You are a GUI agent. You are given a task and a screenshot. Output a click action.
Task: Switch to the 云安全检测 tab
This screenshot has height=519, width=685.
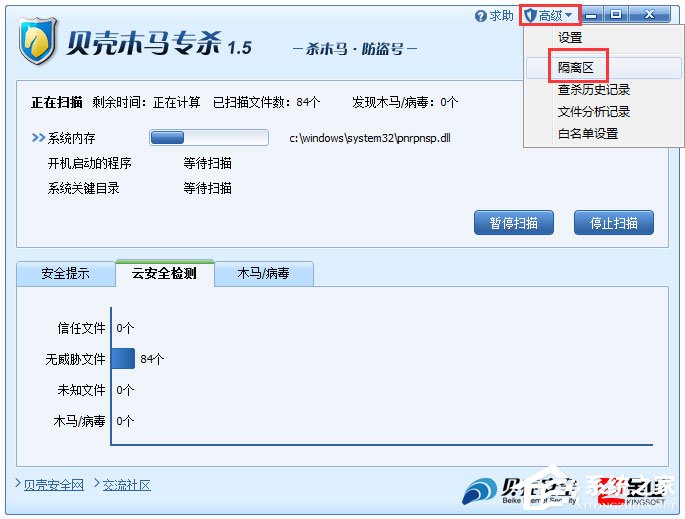[165, 273]
